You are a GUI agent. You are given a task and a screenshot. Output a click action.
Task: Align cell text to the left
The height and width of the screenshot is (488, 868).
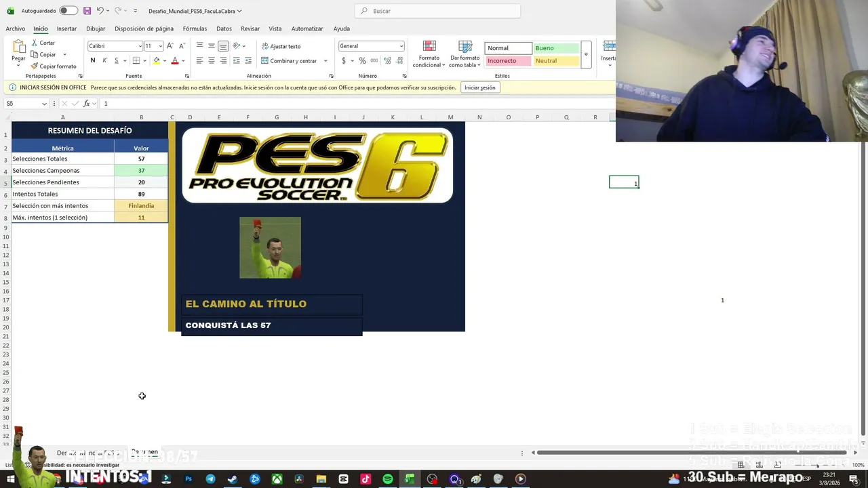click(199, 60)
